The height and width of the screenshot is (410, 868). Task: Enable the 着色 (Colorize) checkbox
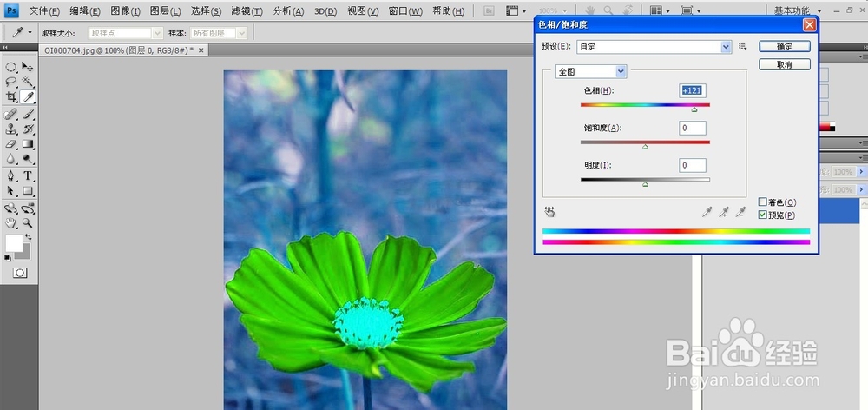[763, 202]
